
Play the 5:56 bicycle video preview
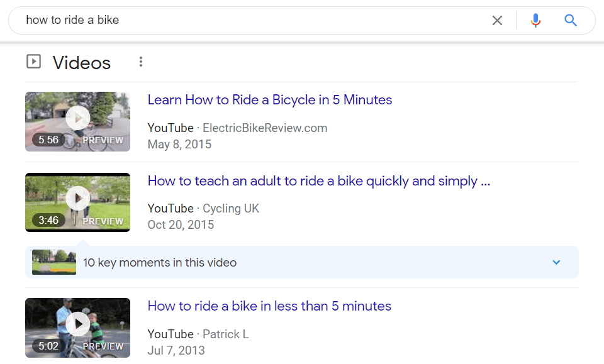[78, 121]
